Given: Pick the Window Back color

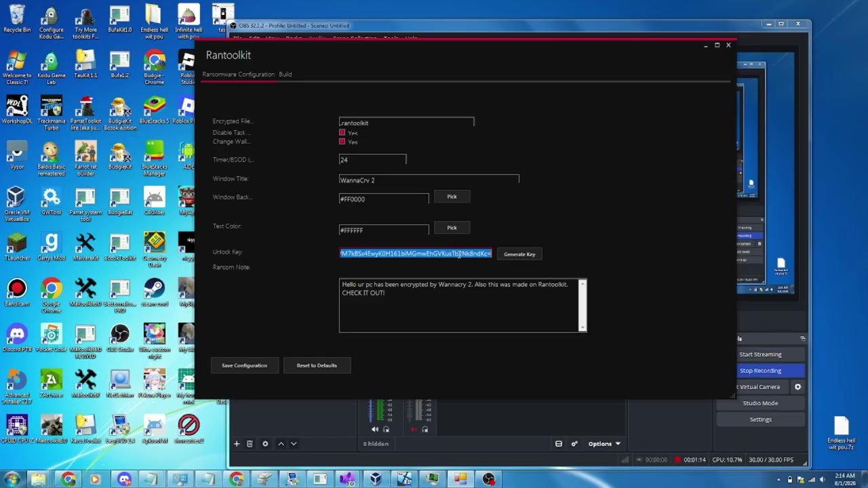Looking at the screenshot, I should click(x=452, y=197).
